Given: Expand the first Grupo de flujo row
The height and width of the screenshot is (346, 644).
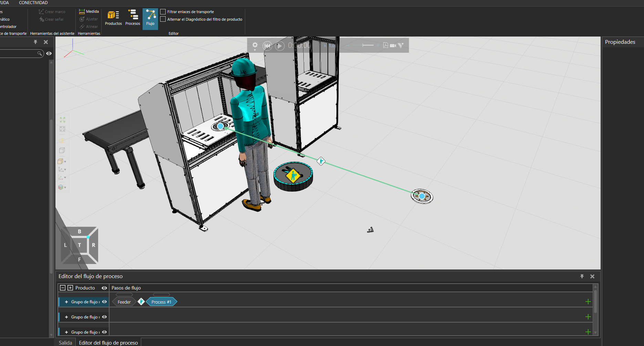Looking at the screenshot, I should click(x=66, y=302).
